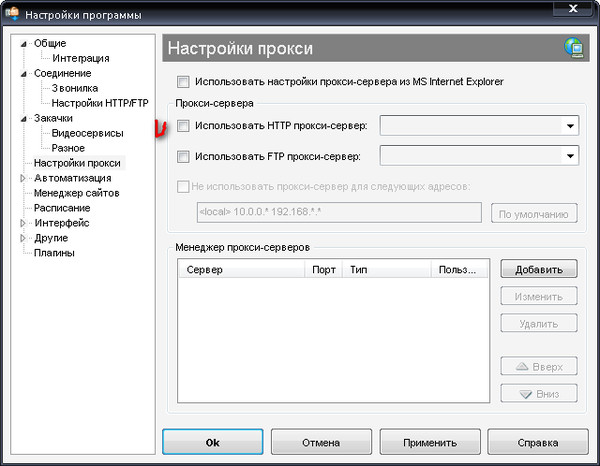Expand the 'Другие' tree node
Image resolution: width=600 pixels, height=466 pixels.
pos(23,238)
